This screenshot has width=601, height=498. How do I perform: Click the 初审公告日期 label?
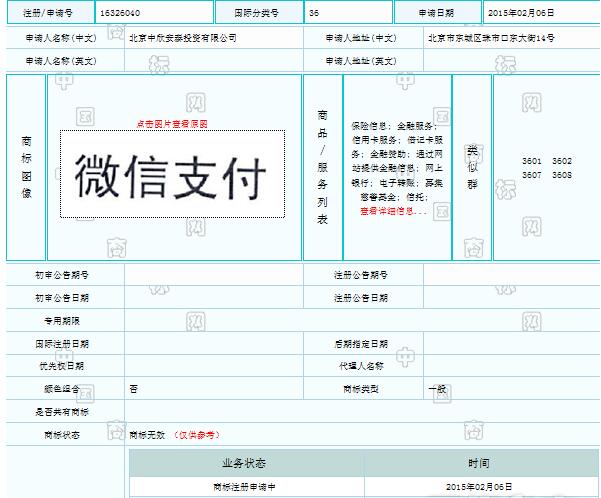pyautogui.click(x=62, y=298)
